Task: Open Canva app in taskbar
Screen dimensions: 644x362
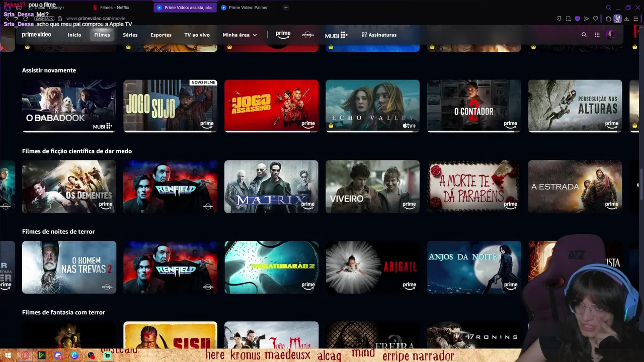Action: pos(74,355)
